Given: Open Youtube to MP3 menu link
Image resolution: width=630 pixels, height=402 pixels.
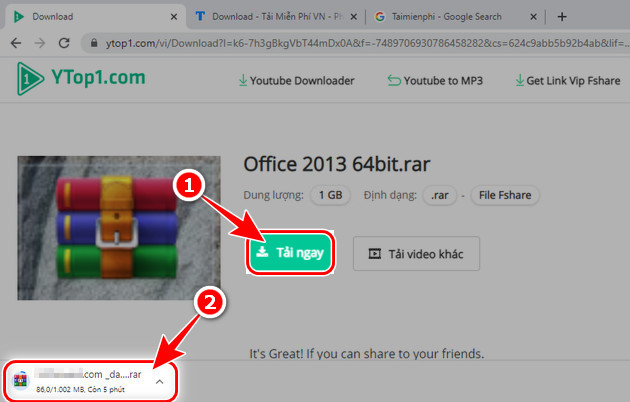Looking at the screenshot, I should pos(435,81).
